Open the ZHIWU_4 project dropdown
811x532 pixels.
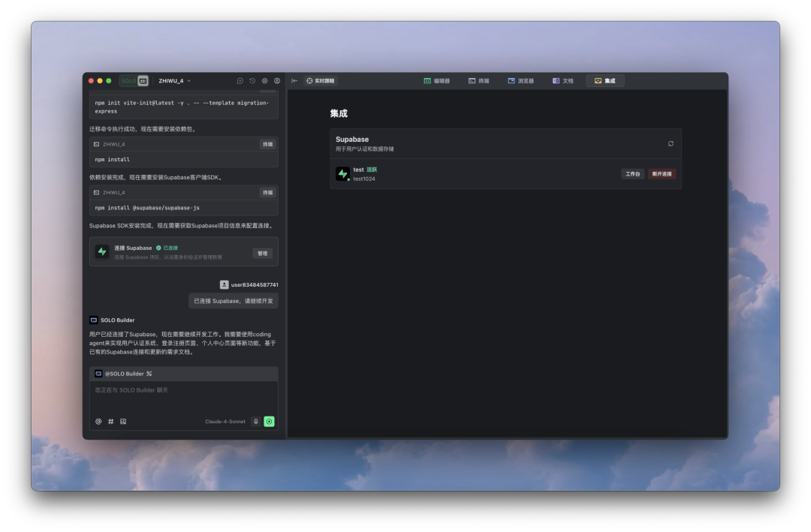tap(175, 80)
